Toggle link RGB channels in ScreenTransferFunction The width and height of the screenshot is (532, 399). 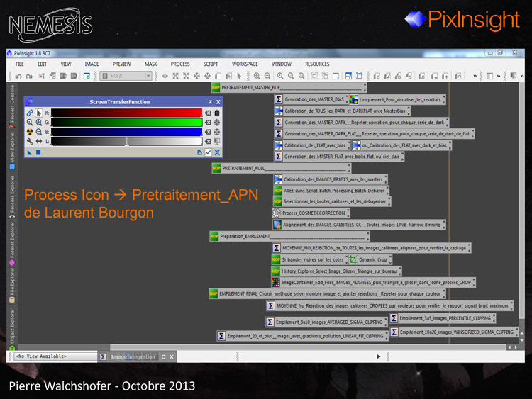(x=30, y=113)
